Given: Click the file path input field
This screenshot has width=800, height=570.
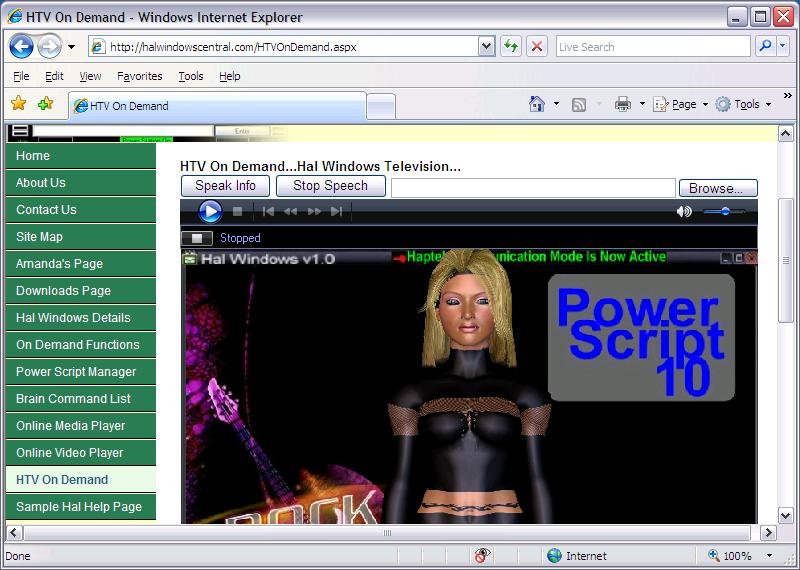Looking at the screenshot, I should (533, 188).
